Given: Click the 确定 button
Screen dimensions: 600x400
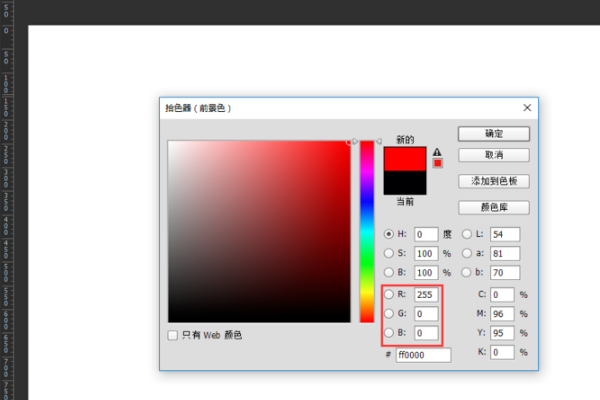Looking at the screenshot, I should (x=493, y=134).
